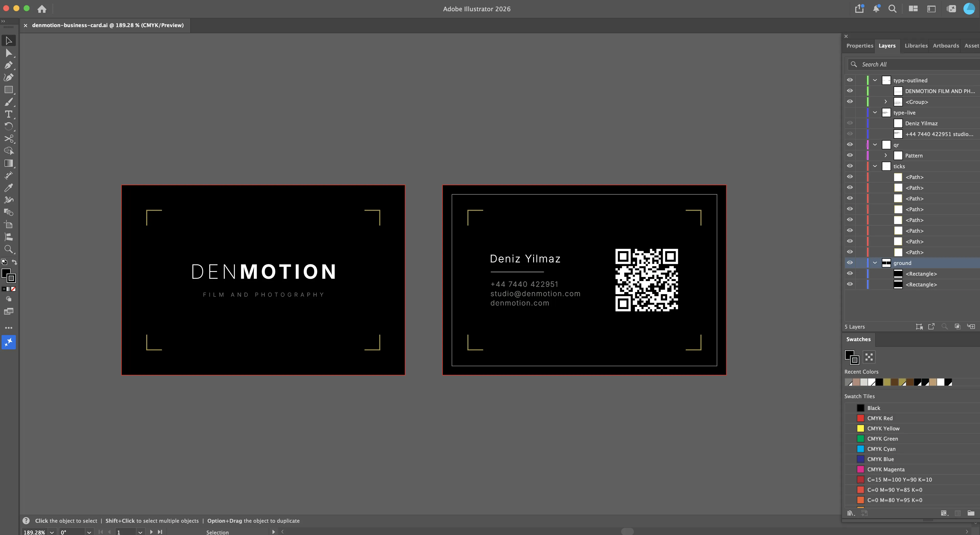This screenshot has width=980, height=535.
Task: Select the Selection tool (black arrow)
Action: (8, 41)
